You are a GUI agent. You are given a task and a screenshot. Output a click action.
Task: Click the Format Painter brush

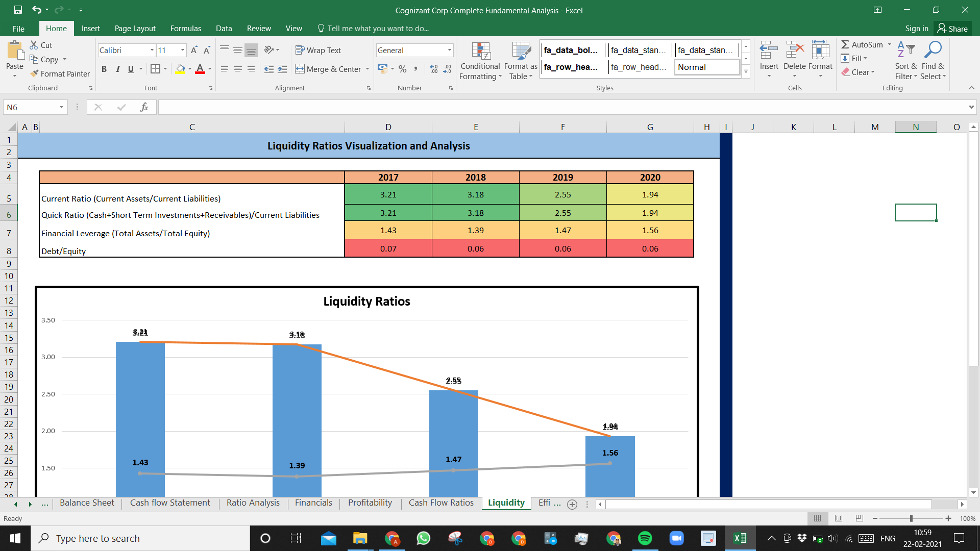tap(60, 73)
